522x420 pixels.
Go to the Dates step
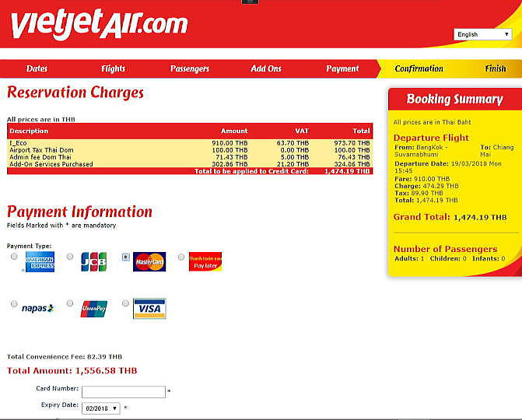(x=37, y=68)
